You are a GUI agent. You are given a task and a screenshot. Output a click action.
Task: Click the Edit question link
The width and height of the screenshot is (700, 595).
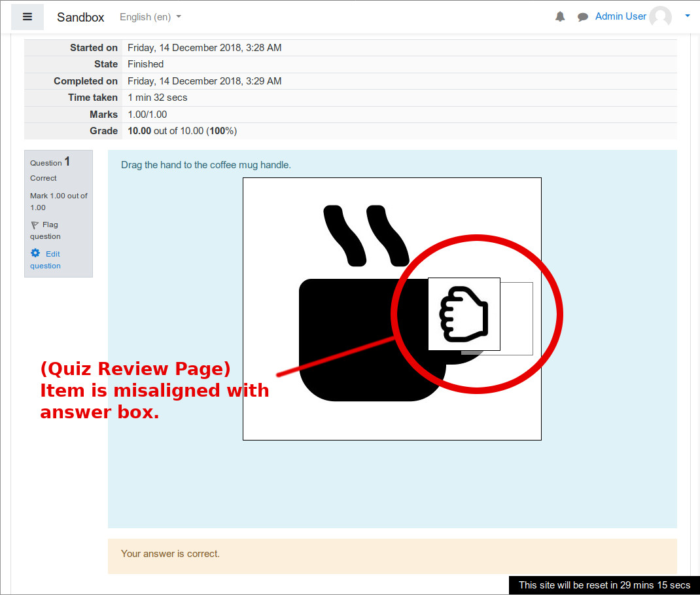point(45,259)
